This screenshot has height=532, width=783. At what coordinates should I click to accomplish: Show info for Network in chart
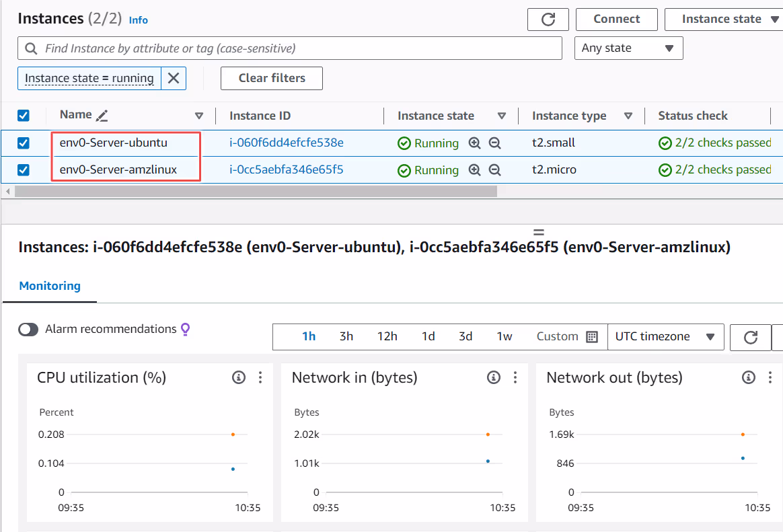493,377
